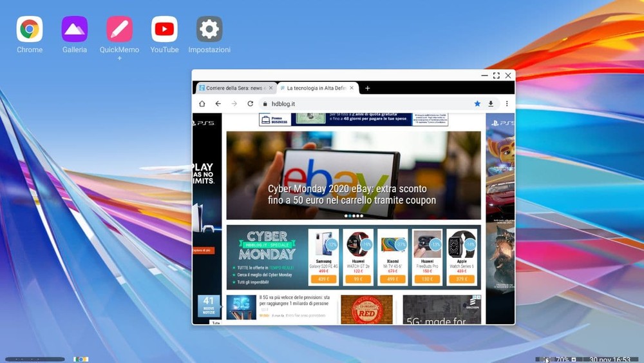Screen dimensions: 644x363
Task: Click the right-side PS5 Ratchet banner
Action: point(500,219)
